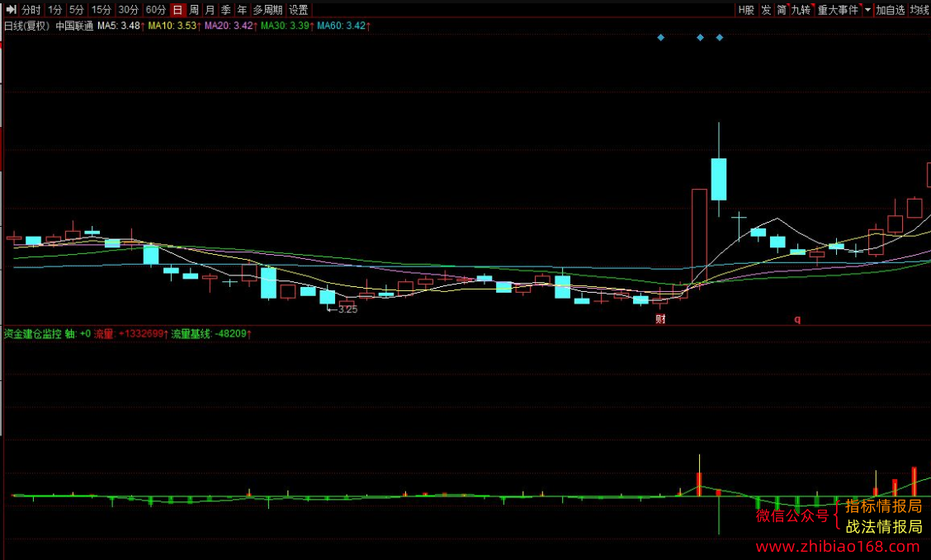Click the MA5: 3.48 indicator label
Viewport: 931px width, 560px height.
click(x=121, y=26)
